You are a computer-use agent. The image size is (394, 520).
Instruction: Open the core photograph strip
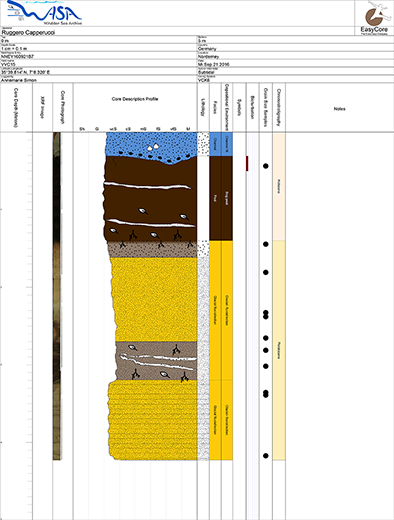tap(57, 296)
